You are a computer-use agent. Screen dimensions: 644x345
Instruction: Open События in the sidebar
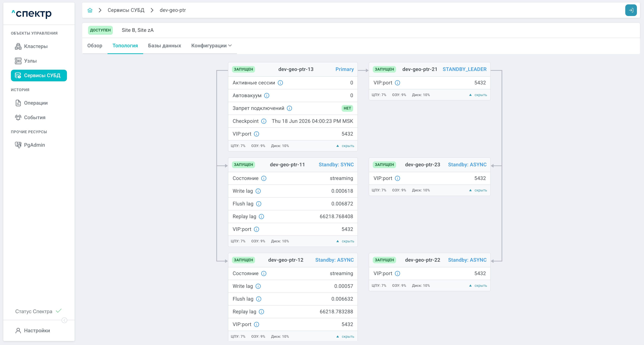click(x=35, y=118)
